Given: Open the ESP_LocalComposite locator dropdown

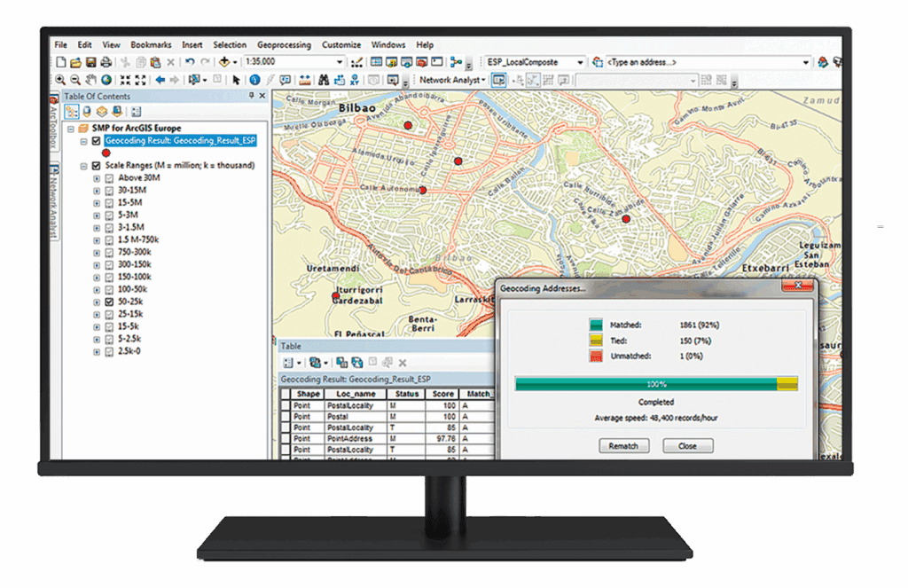Looking at the screenshot, I should click(x=580, y=62).
